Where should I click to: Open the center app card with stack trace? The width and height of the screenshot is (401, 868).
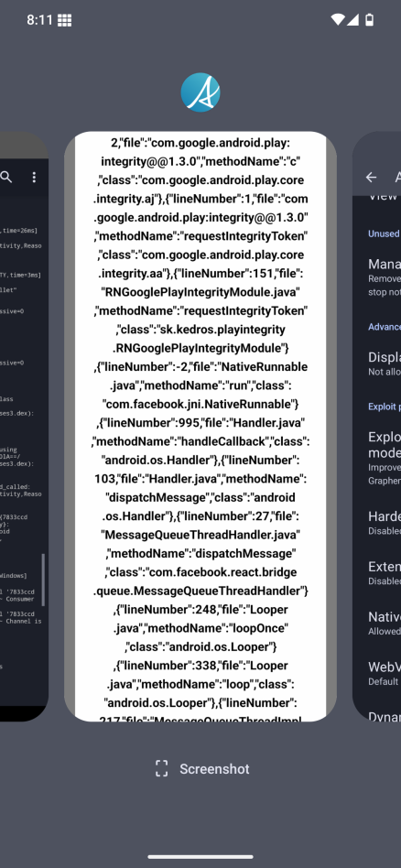(x=200, y=427)
